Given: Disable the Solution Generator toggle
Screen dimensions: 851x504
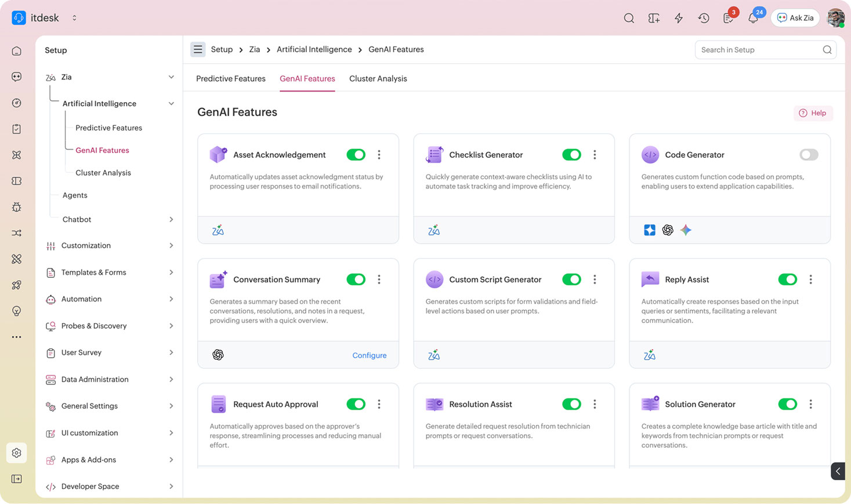Looking at the screenshot, I should (x=787, y=404).
